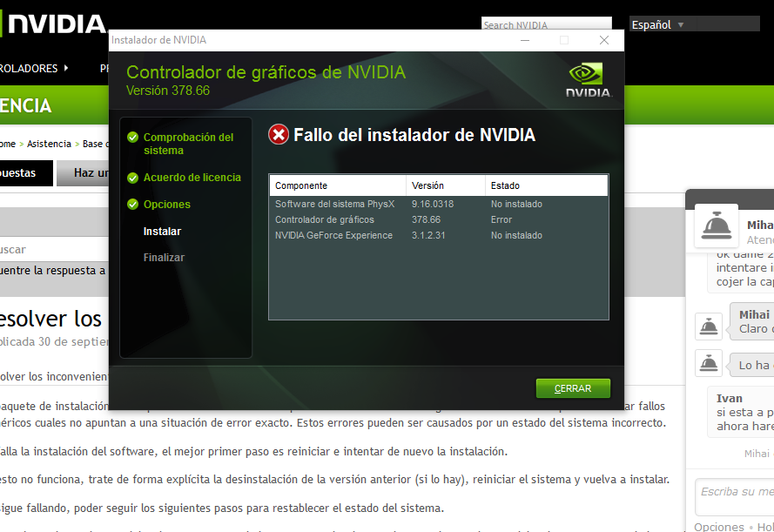Image resolution: width=774 pixels, height=532 pixels.
Task: Click the Search NVIDIA field on the website
Action: point(547,24)
